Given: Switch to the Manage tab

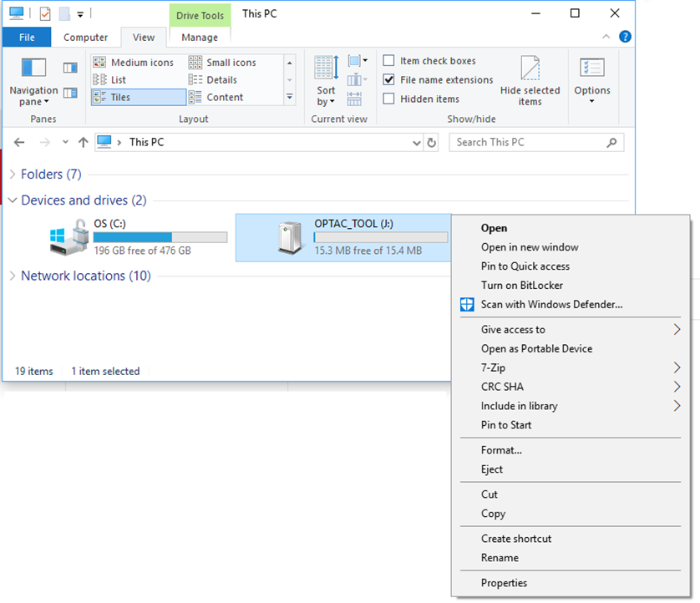Looking at the screenshot, I should tap(200, 38).
